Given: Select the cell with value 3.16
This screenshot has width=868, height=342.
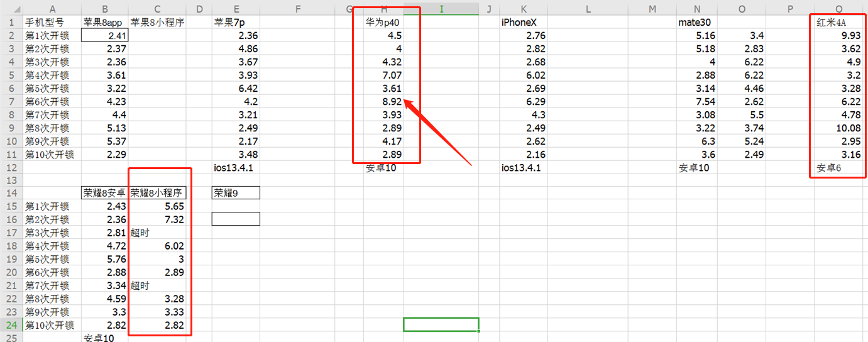Looking at the screenshot, I should tap(839, 154).
